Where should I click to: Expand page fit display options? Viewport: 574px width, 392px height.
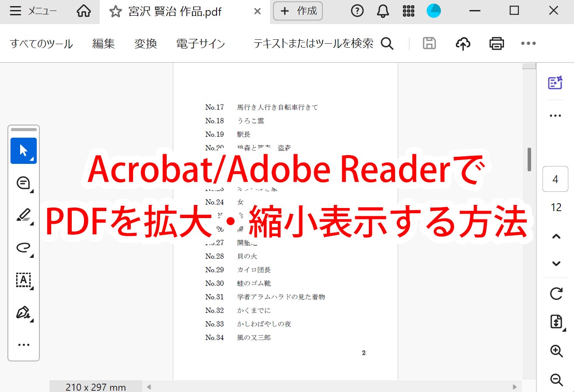point(556,322)
